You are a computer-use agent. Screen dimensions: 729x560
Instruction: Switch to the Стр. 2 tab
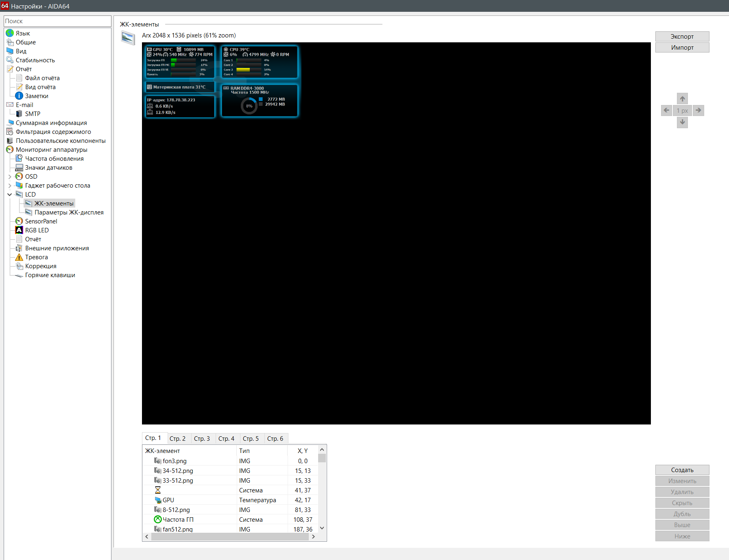[178, 438]
